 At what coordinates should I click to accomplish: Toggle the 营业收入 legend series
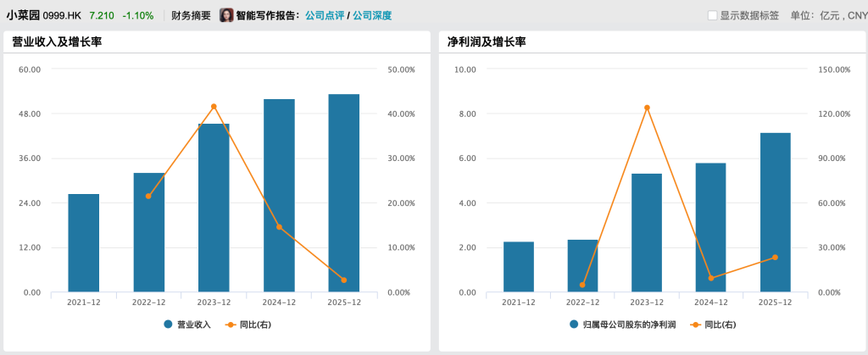click(186, 324)
